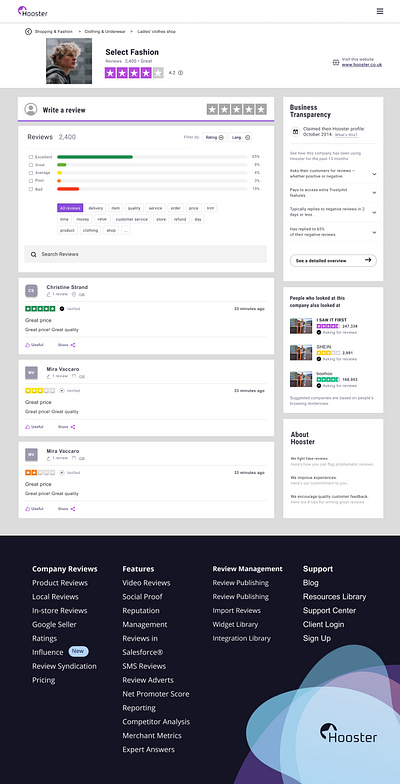
Task: Filter reviews by the clothing tag
Action: tap(90, 230)
